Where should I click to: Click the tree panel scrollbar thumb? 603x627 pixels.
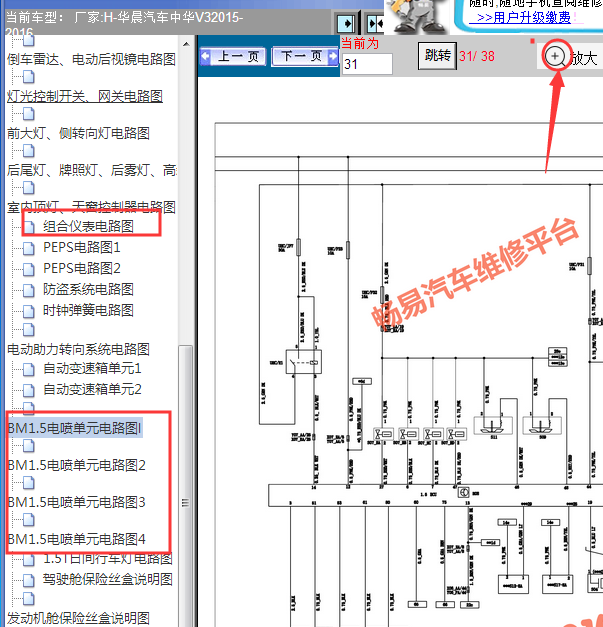pos(186,486)
